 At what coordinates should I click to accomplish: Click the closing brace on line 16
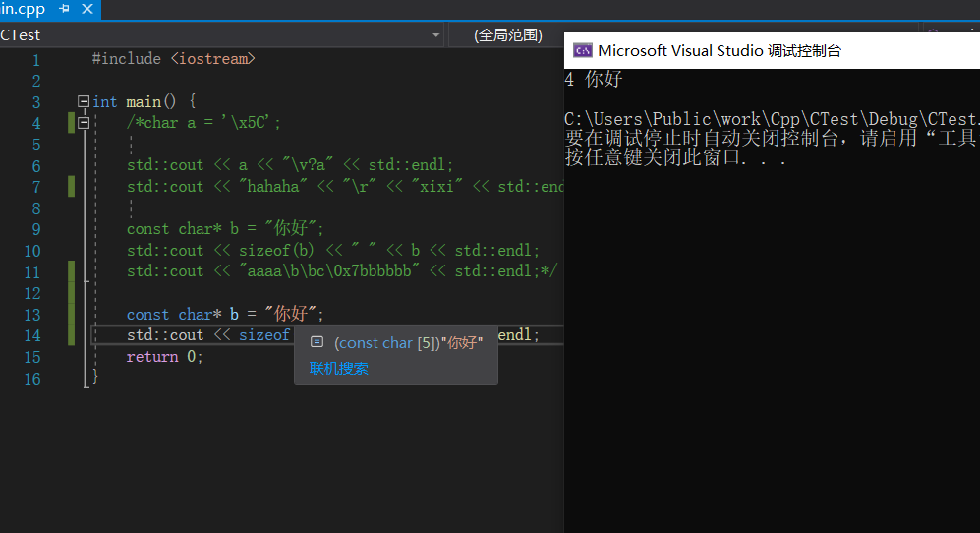(x=95, y=378)
